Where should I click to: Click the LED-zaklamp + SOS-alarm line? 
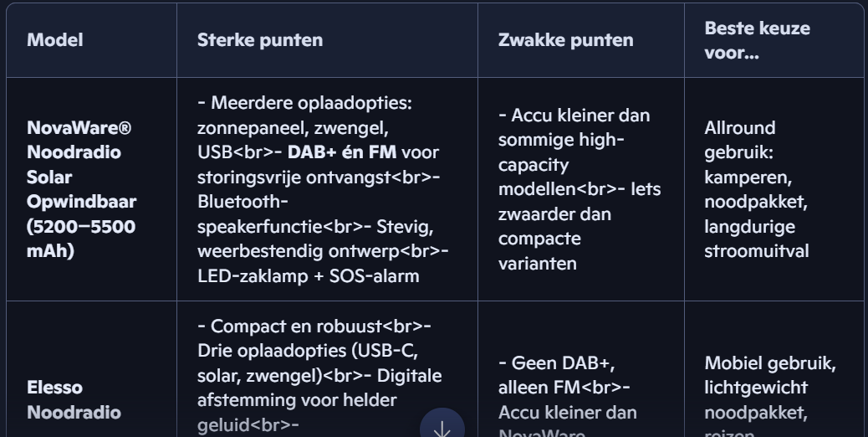tap(309, 275)
